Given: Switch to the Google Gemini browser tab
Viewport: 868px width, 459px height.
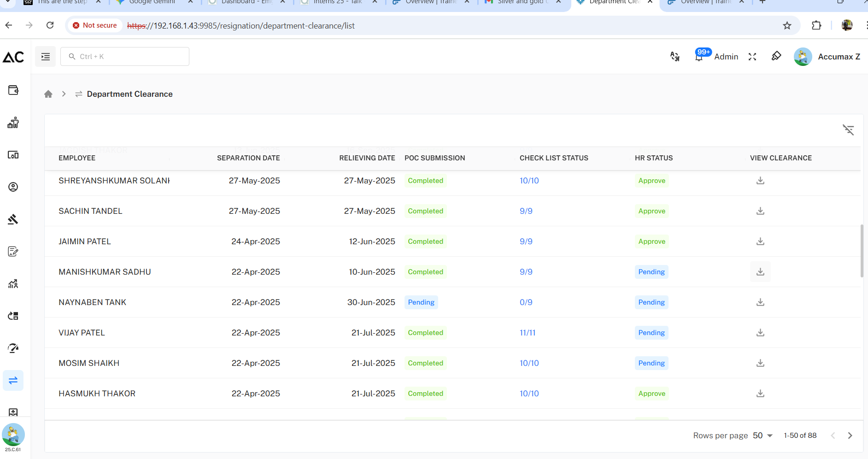Looking at the screenshot, I should coord(152,2).
